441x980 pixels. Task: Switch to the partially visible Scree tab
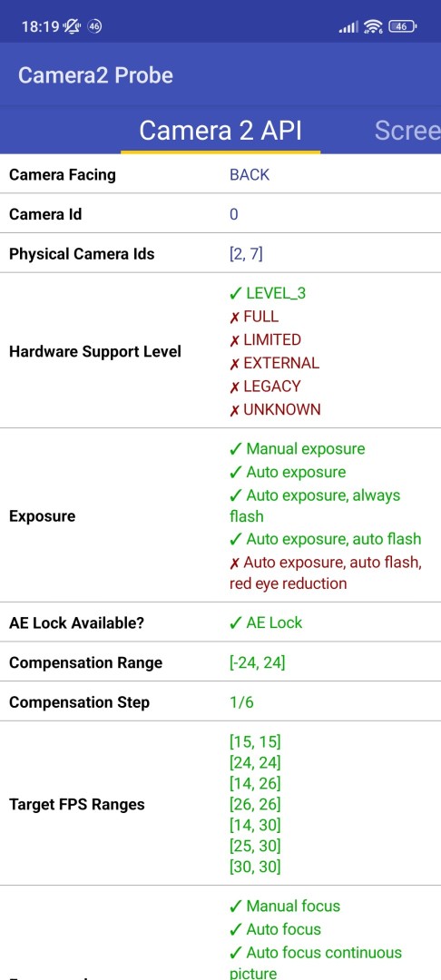click(x=407, y=130)
